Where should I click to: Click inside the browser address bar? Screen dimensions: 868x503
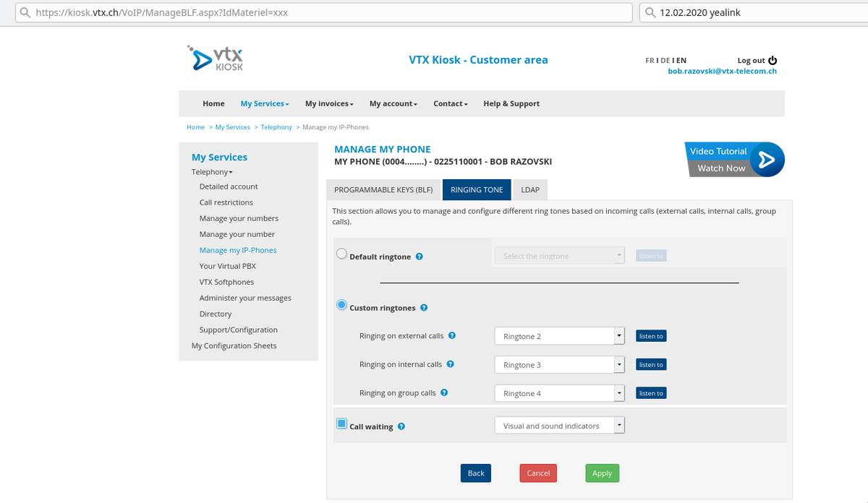pos(289,12)
